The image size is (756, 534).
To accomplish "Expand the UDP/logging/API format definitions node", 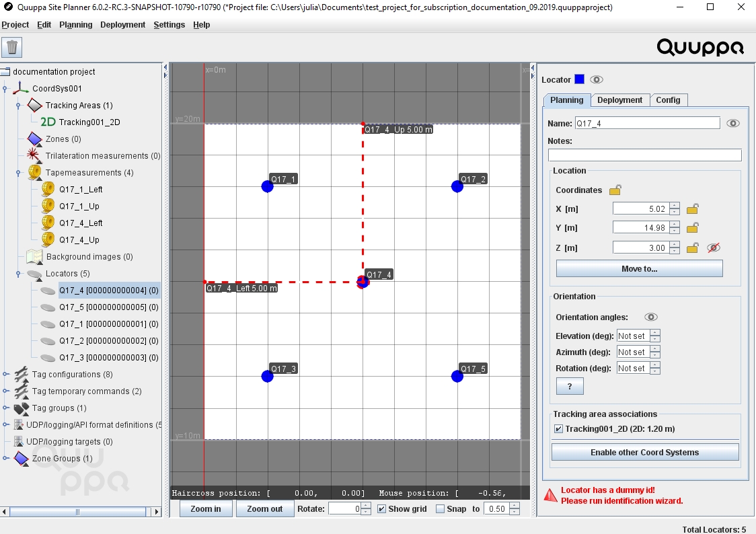I will click(x=5, y=424).
